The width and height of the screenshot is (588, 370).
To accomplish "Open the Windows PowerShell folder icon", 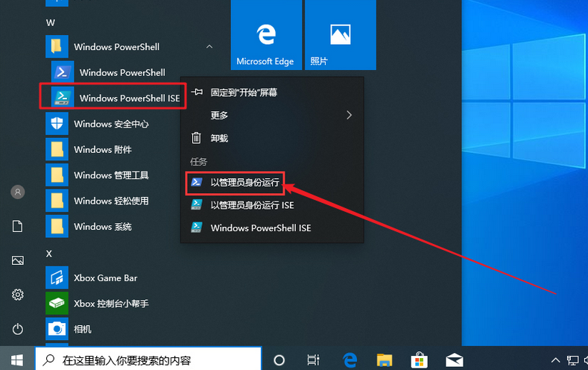I will pos(57,46).
